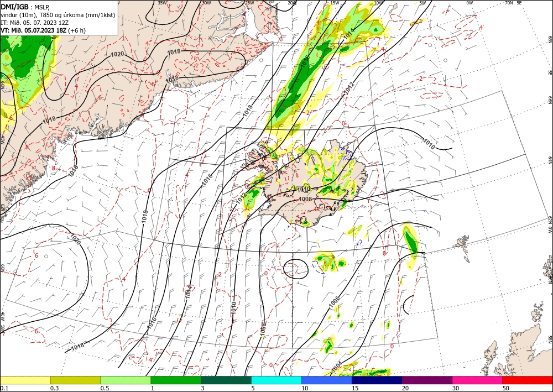The height and width of the screenshot is (392, 553).
Task: Click the 1020 isobar label over Greenland
Action: [117, 54]
